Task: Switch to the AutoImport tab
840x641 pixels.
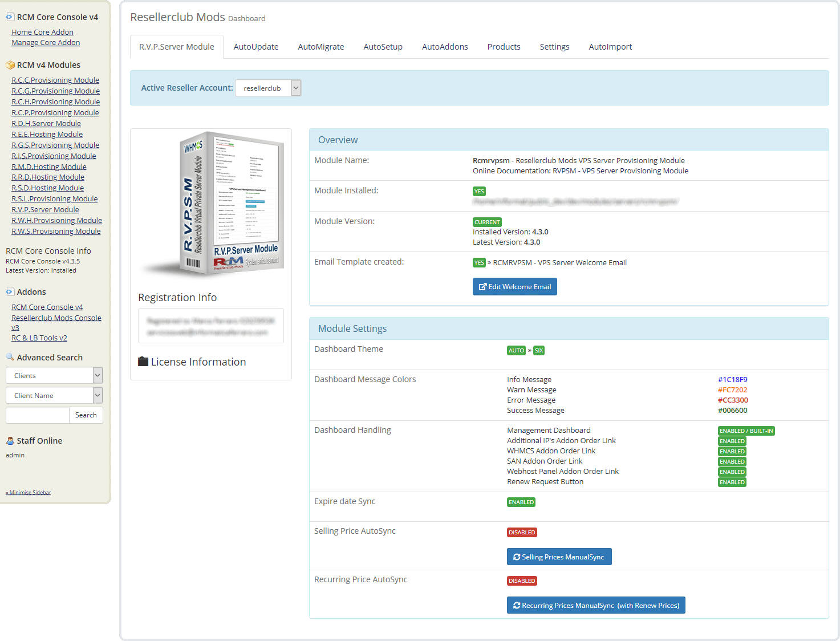Action: pyautogui.click(x=610, y=47)
